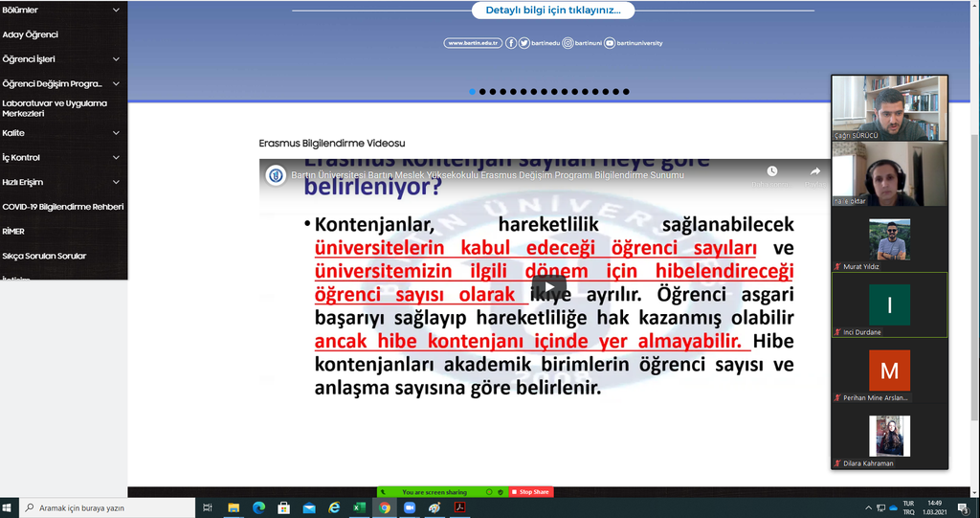Click the video Share arrow icon

tap(814, 172)
